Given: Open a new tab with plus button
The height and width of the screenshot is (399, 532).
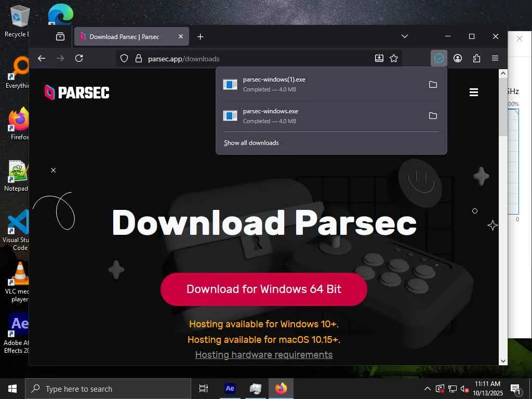Looking at the screenshot, I should pos(200,37).
